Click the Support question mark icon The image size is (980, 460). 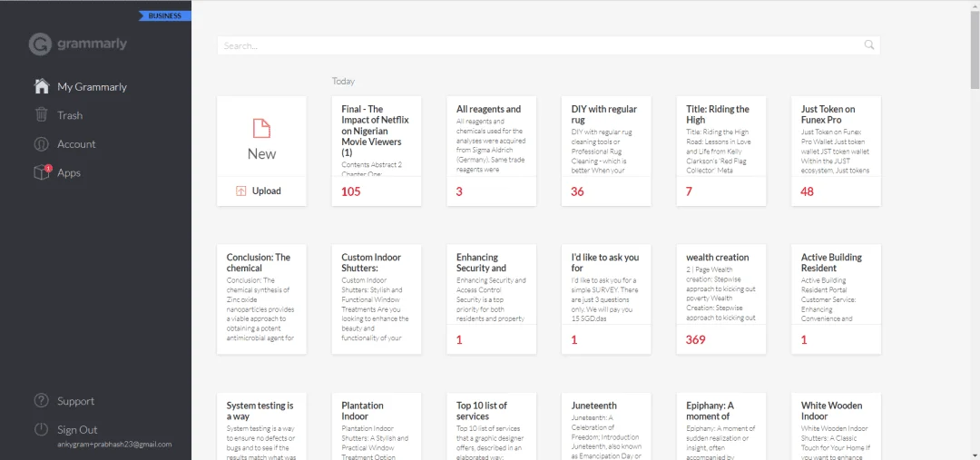tap(41, 401)
